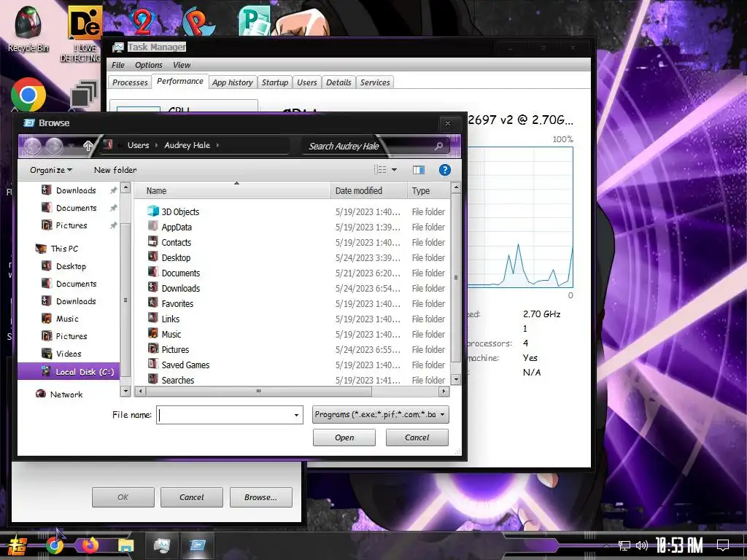The height and width of the screenshot is (560, 747).
Task: Click Cancel in the Browse dialog
Action: [417, 437]
